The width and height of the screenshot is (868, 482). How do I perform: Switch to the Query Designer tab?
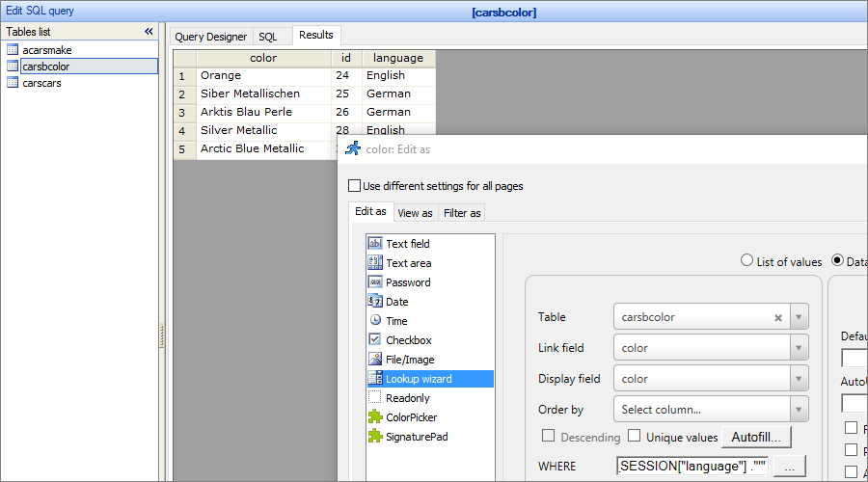[210, 37]
